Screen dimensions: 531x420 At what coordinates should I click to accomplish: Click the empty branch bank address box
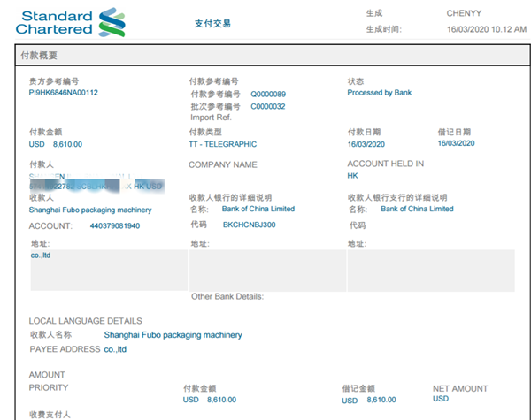[431, 271]
